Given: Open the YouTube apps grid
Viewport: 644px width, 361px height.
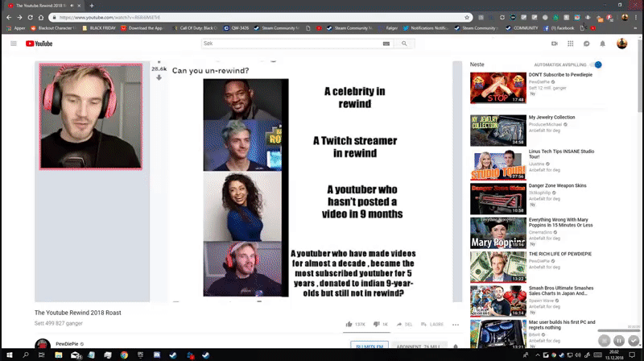Looking at the screenshot, I should (x=571, y=44).
